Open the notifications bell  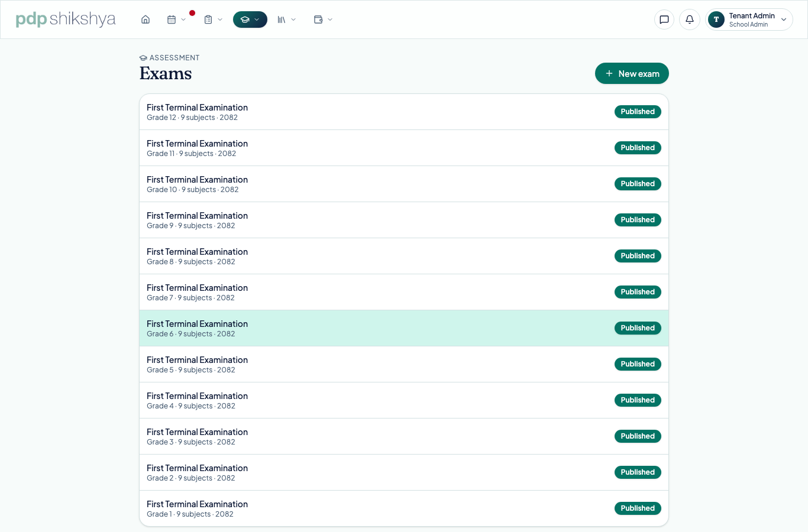coord(690,20)
